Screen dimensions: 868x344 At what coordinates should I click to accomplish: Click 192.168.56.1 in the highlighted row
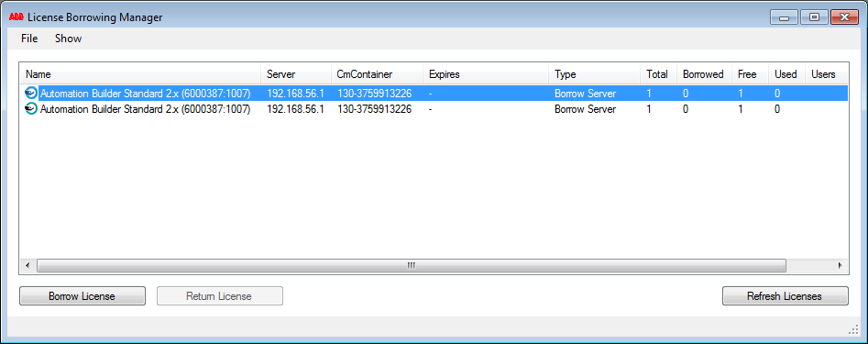pos(295,93)
